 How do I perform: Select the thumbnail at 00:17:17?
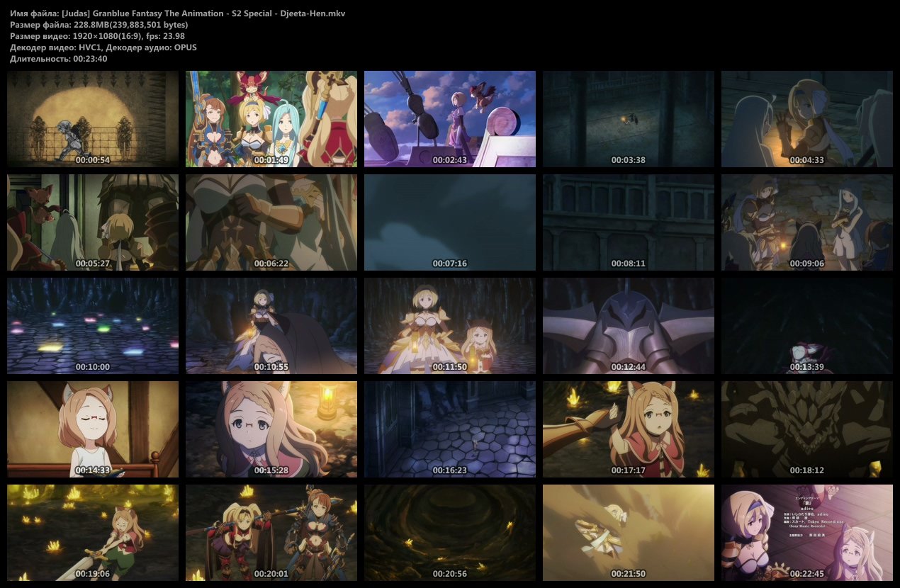coord(629,429)
